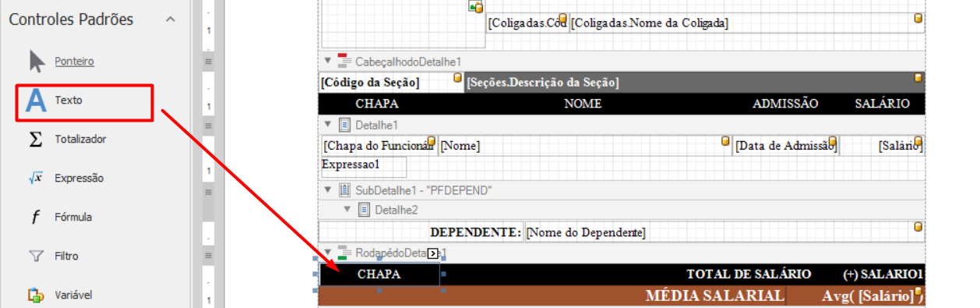Select the [Data de Admissão] field
The image size is (980, 308).
[x=785, y=146]
